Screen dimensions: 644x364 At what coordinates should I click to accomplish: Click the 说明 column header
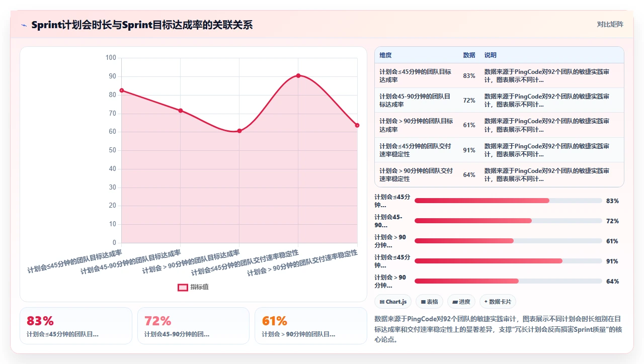(490, 55)
